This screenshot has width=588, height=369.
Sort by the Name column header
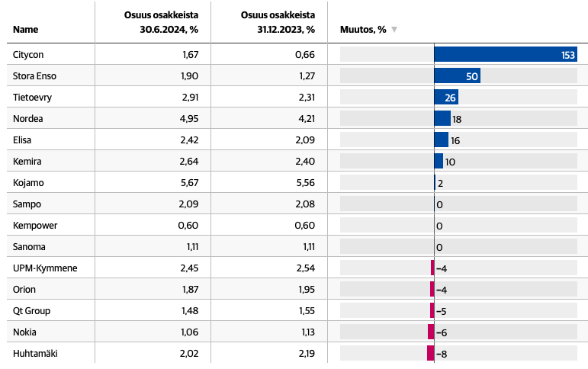coord(25,30)
